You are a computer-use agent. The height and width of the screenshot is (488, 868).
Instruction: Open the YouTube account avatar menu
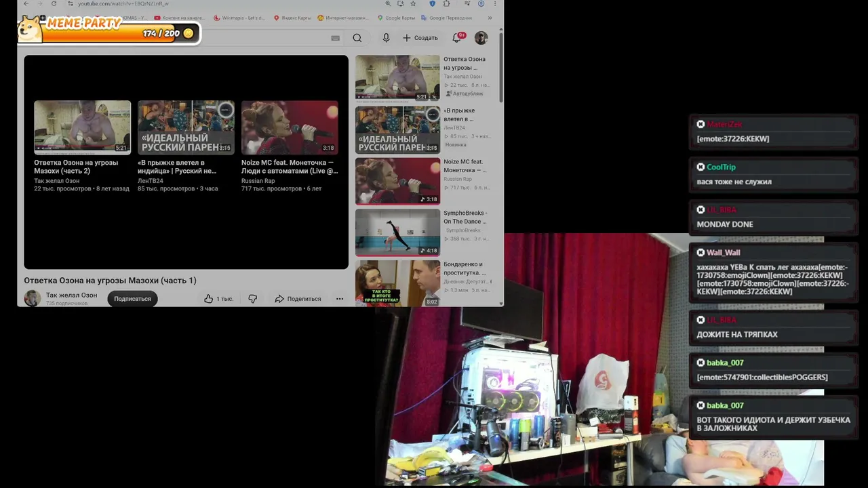tap(481, 38)
